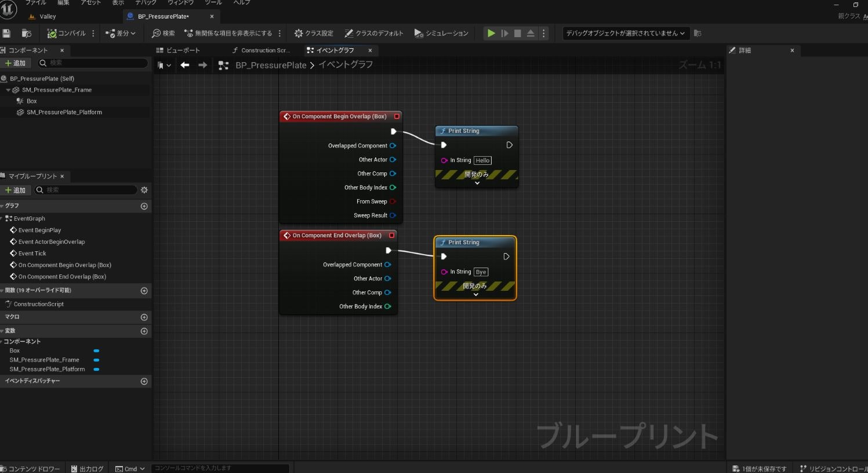Open My Blueprint settings gear
This screenshot has height=473, width=868.
[x=144, y=190]
